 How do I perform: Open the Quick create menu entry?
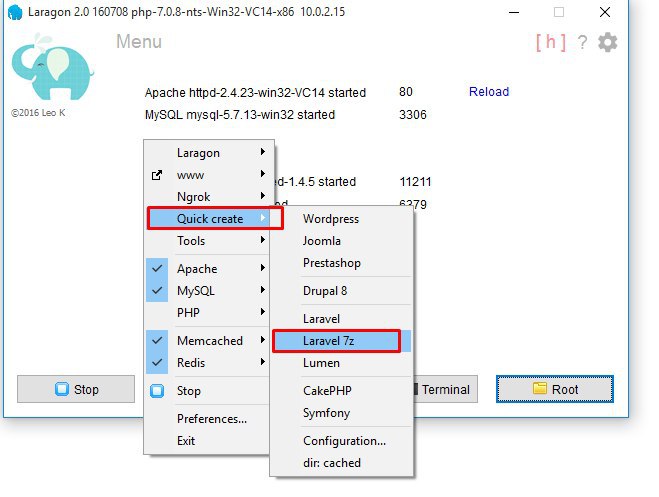click(208, 218)
